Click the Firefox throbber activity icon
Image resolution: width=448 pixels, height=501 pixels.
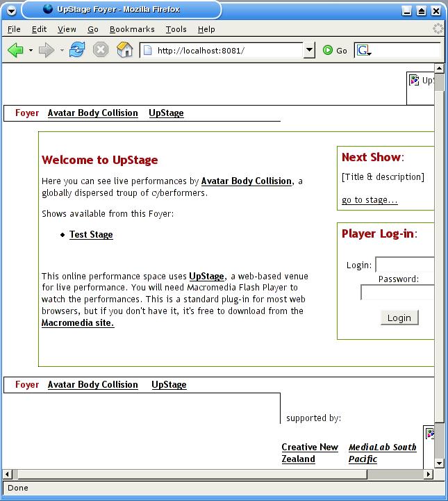pos(438,29)
